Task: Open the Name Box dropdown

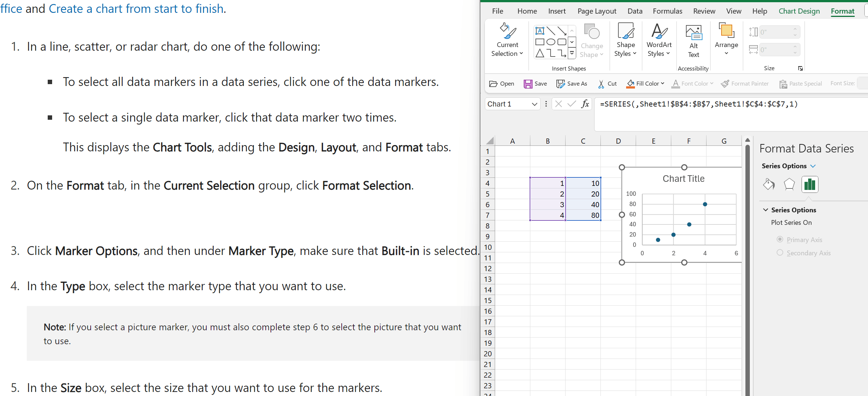Action: pyautogui.click(x=534, y=104)
